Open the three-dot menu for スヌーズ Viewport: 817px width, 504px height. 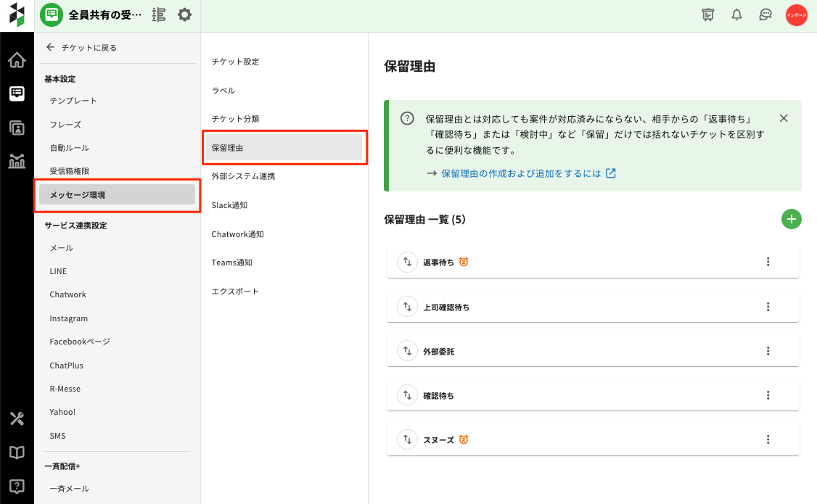tap(768, 439)
